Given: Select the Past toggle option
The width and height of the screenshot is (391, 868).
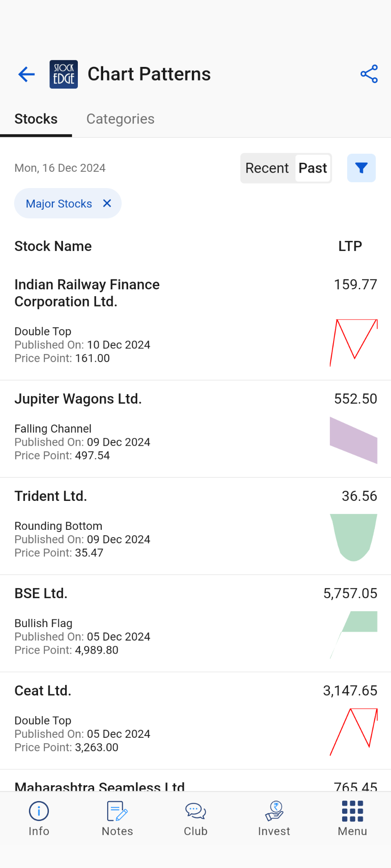Looking at the screenshot, I should coord(313,168).
